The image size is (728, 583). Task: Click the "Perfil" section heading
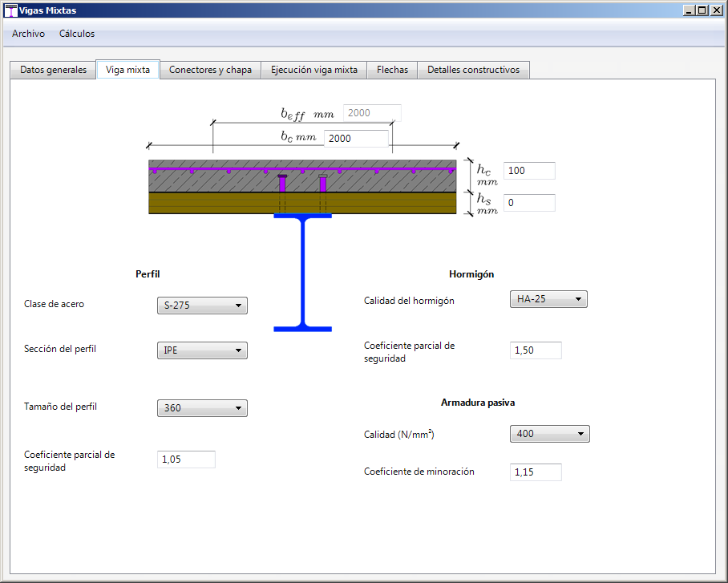(x=148, y=274)
